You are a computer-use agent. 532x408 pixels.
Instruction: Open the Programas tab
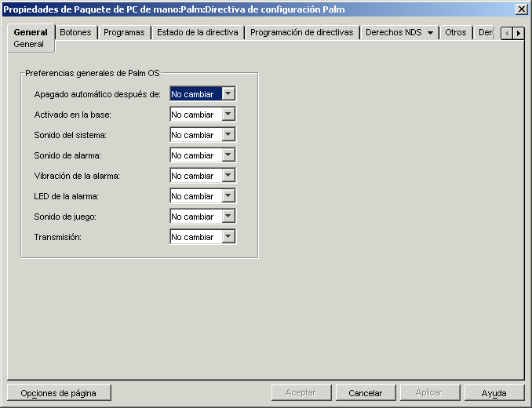coord(124,32)
